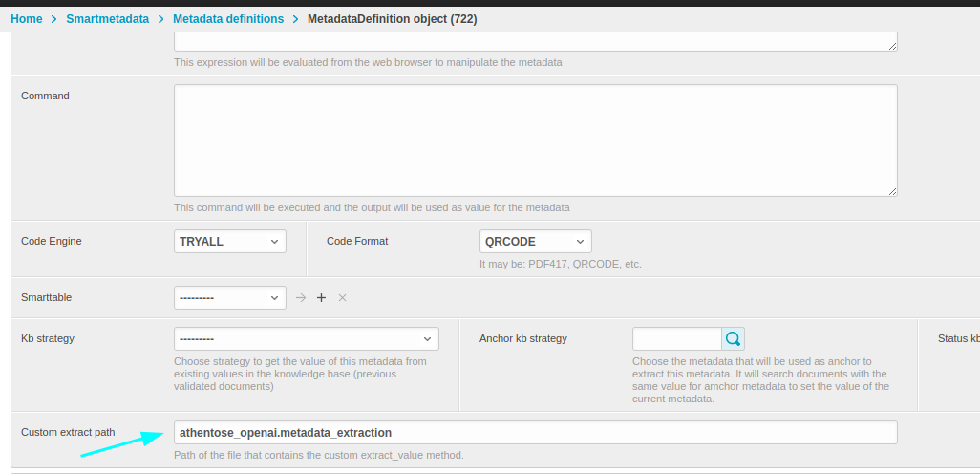Click the Custom extract path label
The width and height of the screenshot is (980, 474).
(68, 433)
